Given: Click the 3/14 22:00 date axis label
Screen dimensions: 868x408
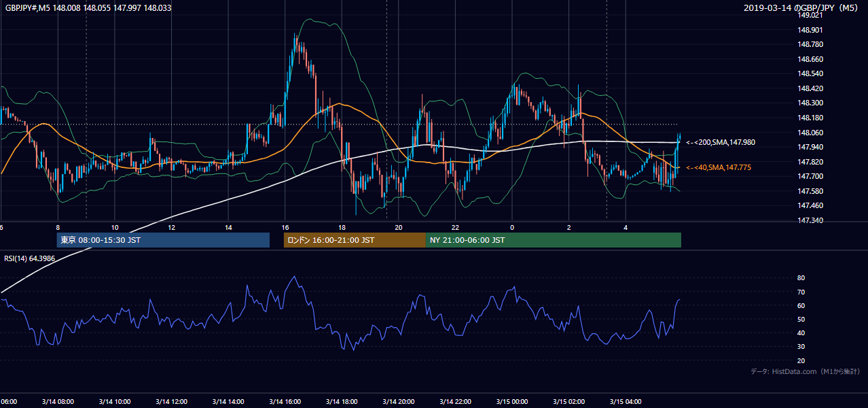Looking at the screenshot, I should tap(456, 401).
